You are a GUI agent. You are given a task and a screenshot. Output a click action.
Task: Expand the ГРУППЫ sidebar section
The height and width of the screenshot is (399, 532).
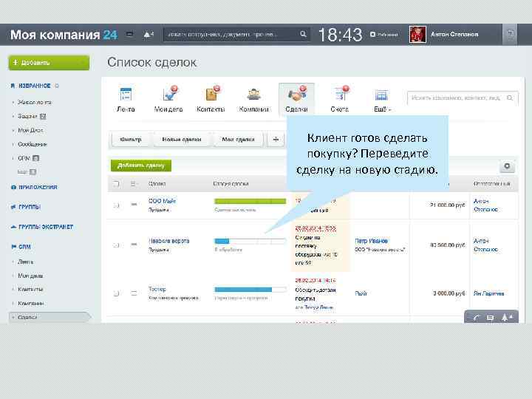coord(26,207)
